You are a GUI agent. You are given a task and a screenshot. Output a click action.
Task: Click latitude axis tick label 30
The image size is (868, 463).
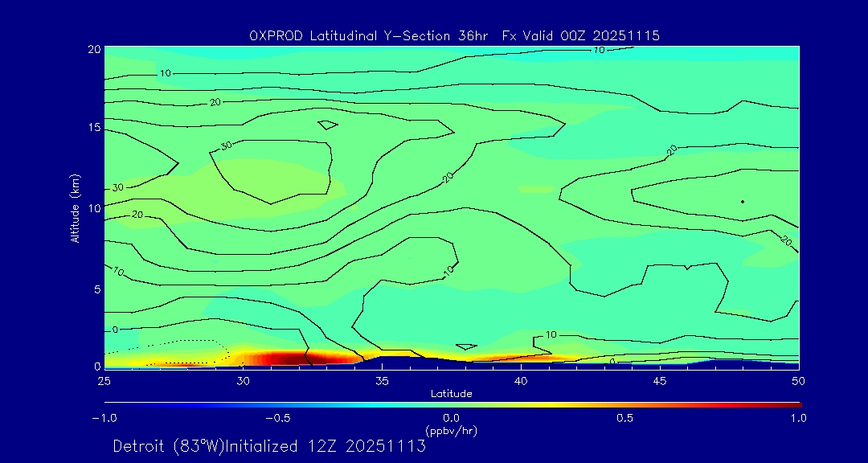[x=243, y=381]
